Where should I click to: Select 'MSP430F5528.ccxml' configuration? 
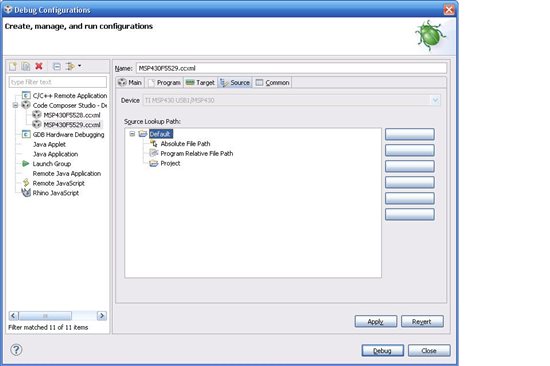(x=72, y=115)
